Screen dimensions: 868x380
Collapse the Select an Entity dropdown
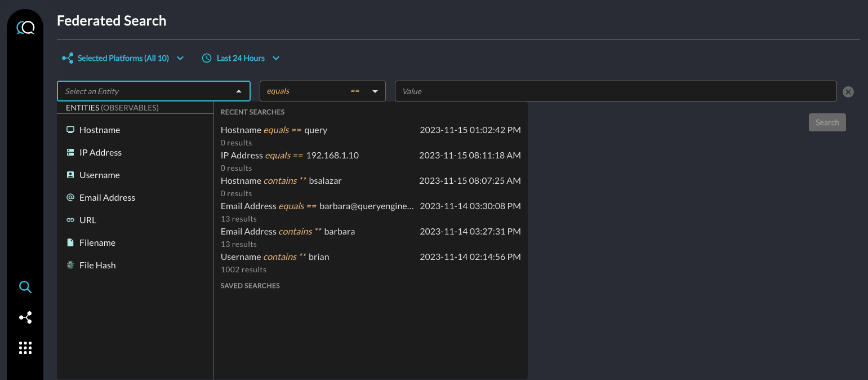(239, 91)
